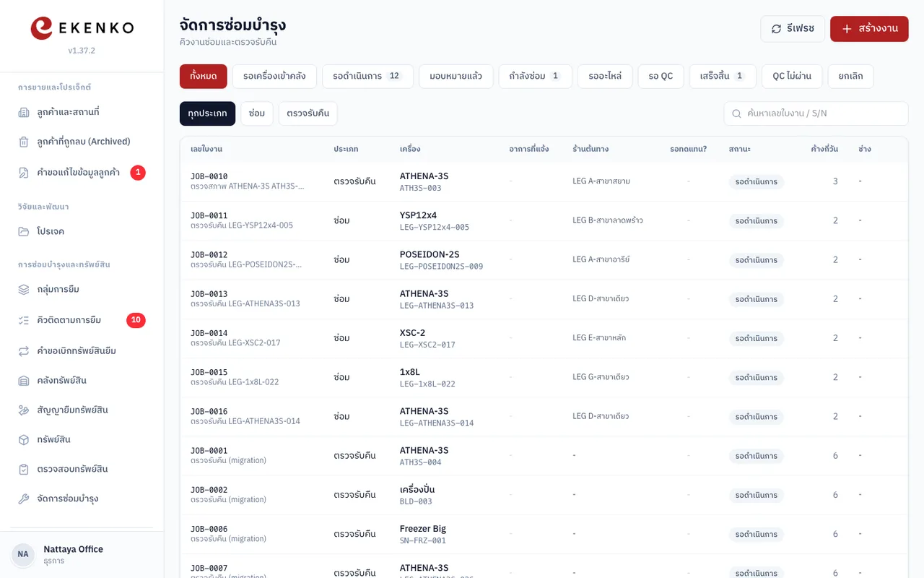The image size is (924, 578).
Task: Choose ทุกประเภท type filter
Action: tap(207, 113)
